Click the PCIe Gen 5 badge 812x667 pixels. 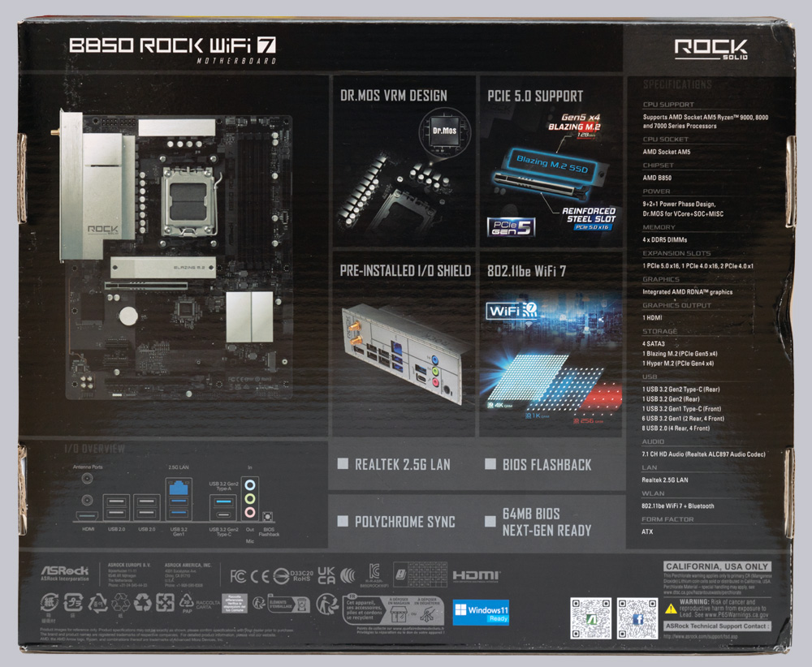coord(511,226)
